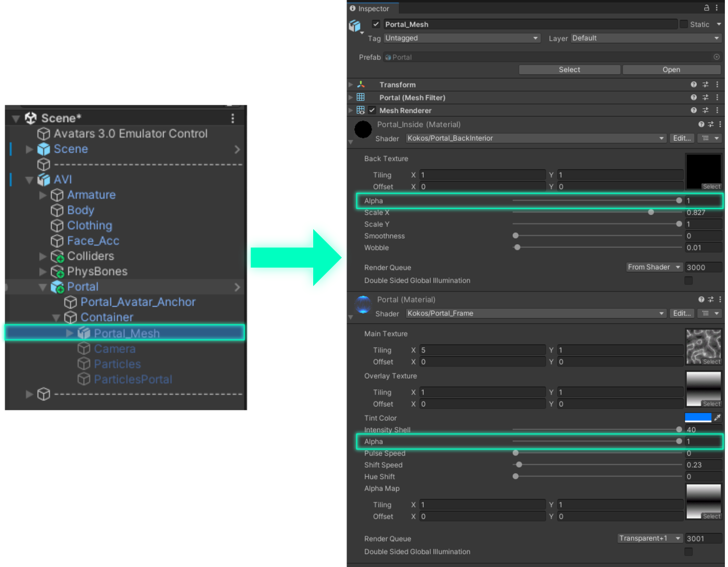The image size is (728, 567).
Task: Switch to the Inspector tab
Action: click(373, 8)
